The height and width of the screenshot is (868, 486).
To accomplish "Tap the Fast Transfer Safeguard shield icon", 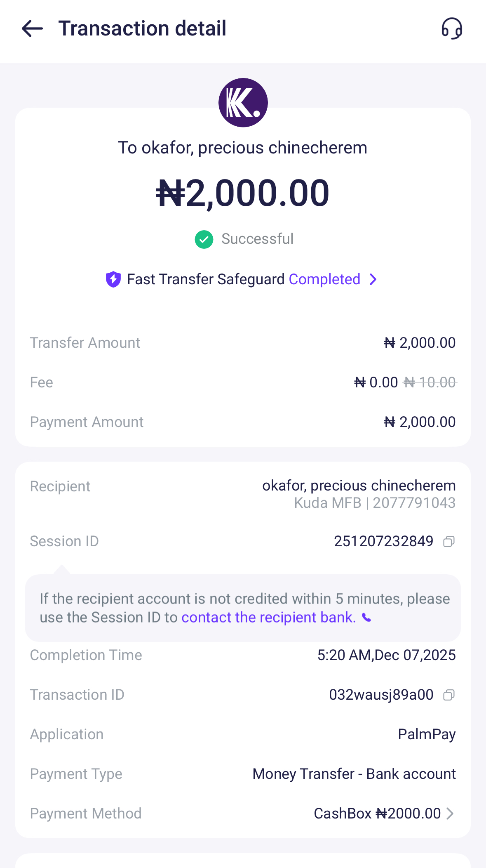I will [x=113, y=279].
